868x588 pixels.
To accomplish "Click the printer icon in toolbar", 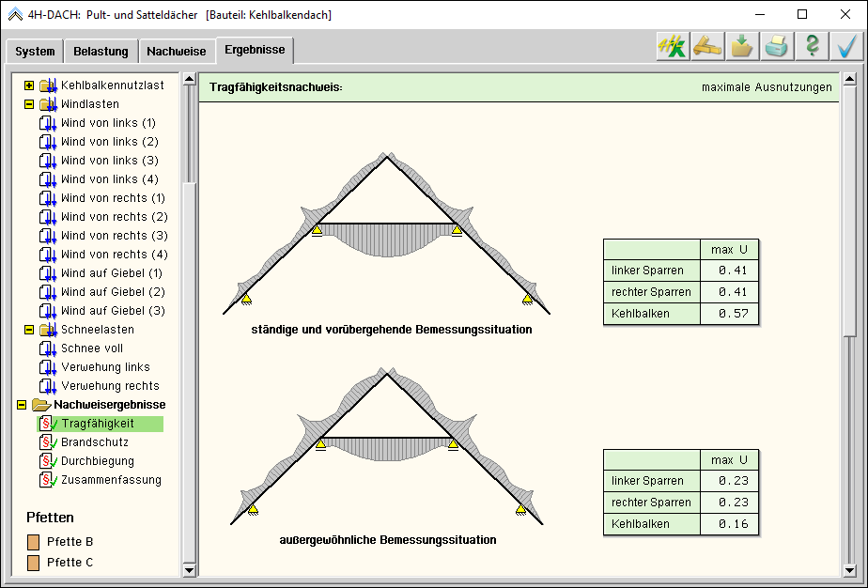I will pyautogui.click(x=776, y=47).
